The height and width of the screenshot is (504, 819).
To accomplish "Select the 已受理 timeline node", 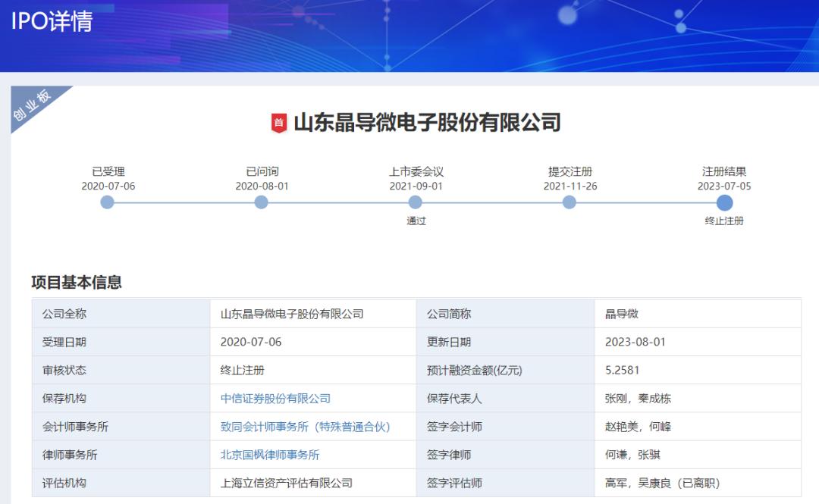I will 108,202.
